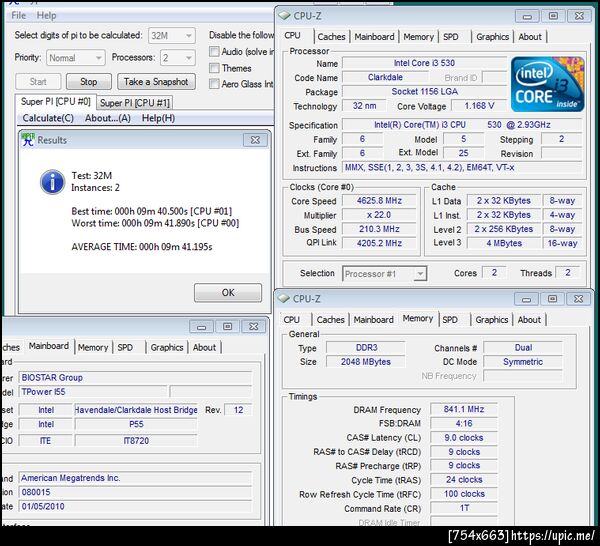Click the TPower I55 model field

coord(93,392)
